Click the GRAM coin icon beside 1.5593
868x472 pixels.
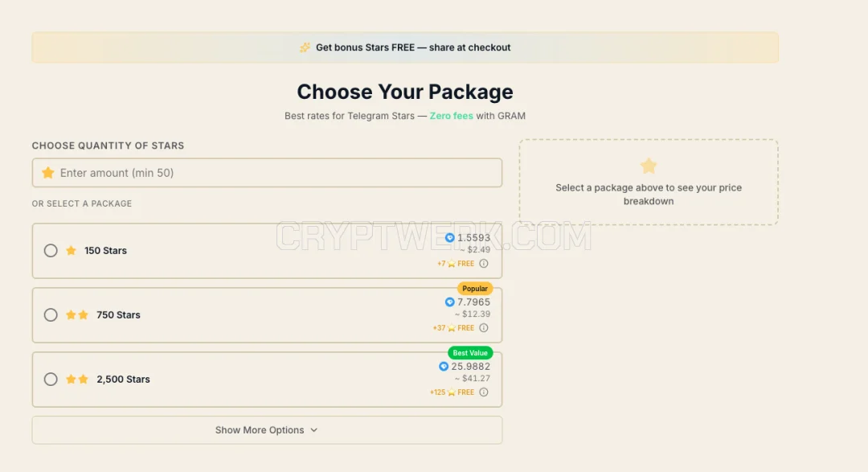(x=449, y=238)
